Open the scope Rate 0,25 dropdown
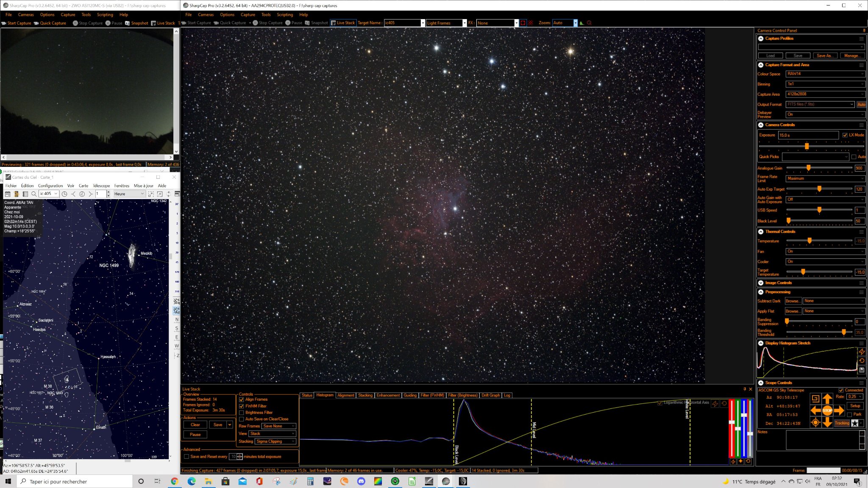The height and width of the screenshot is (488, 868). [855, 397]
